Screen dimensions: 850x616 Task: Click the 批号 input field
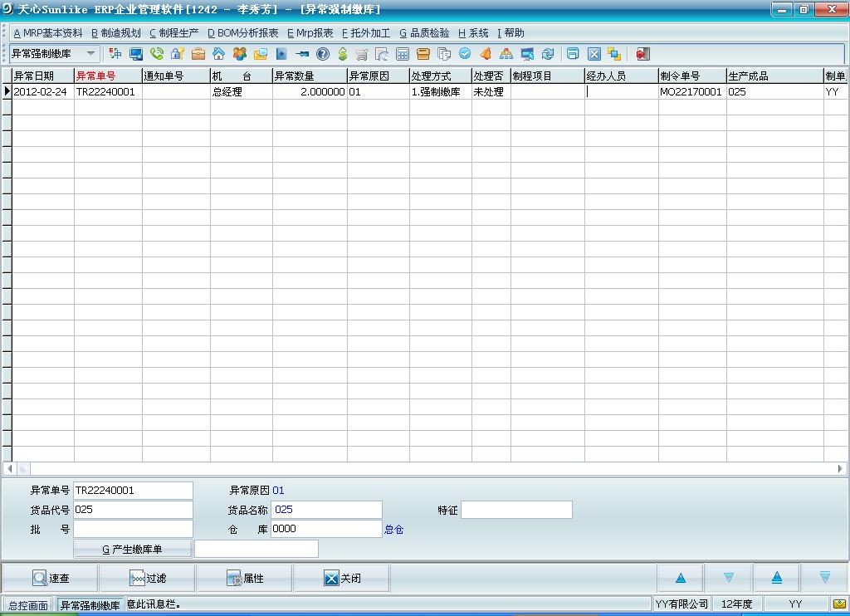pos(133,529)
